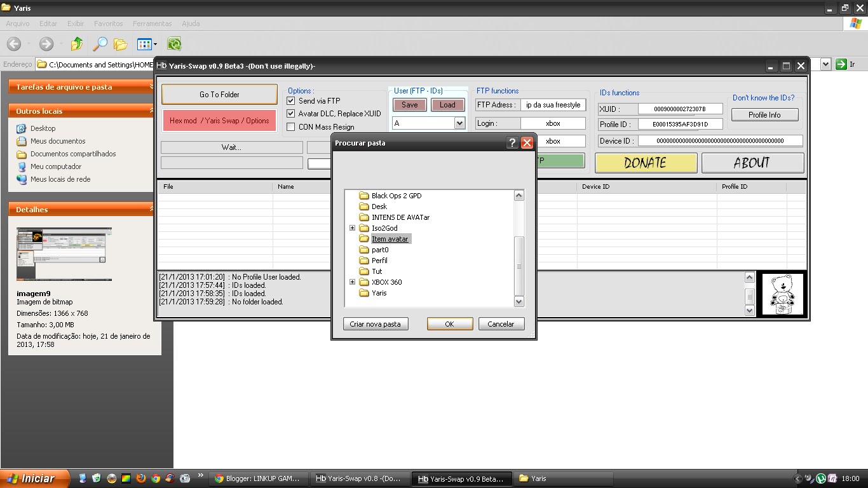Open the Ajuda menu
868x488 pixels.
coord(191,24)
